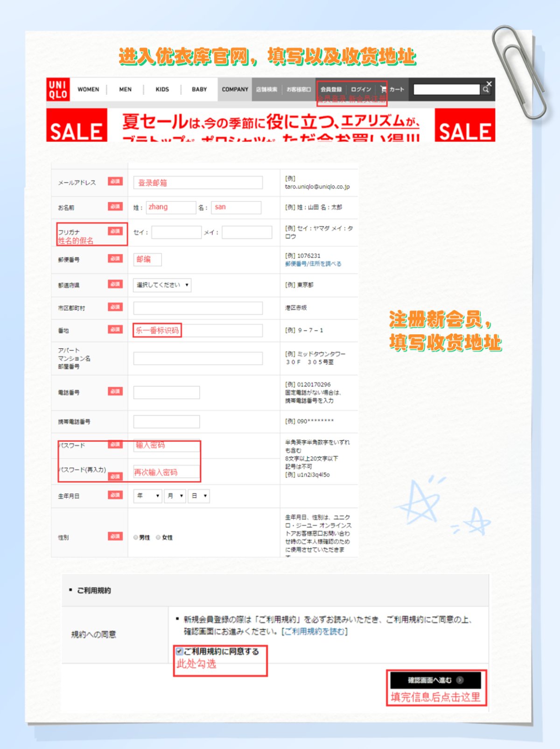Click the メイ furigana field
This screenshot has height=749, width=560.
(247, 232)
